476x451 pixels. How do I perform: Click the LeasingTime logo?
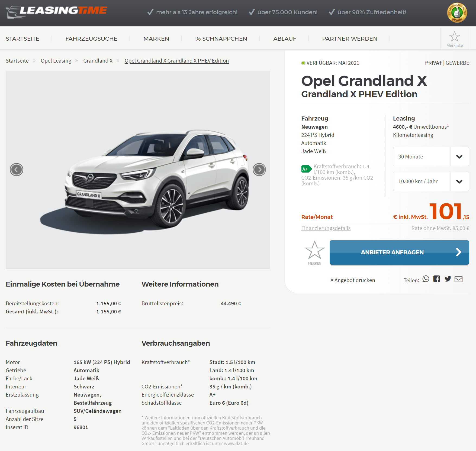56,12
